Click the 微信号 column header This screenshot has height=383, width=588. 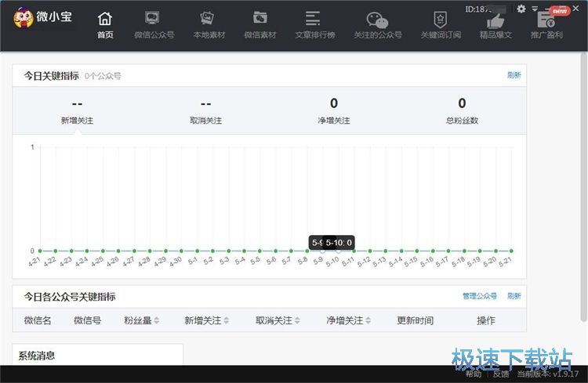[x=87, y=320]
